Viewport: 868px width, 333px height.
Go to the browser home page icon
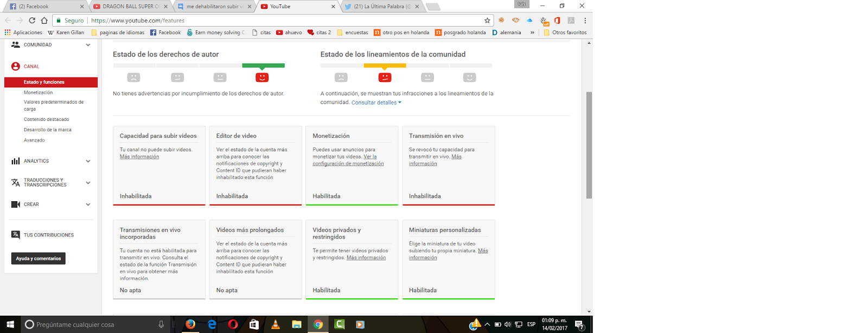(x=44, y=21)
